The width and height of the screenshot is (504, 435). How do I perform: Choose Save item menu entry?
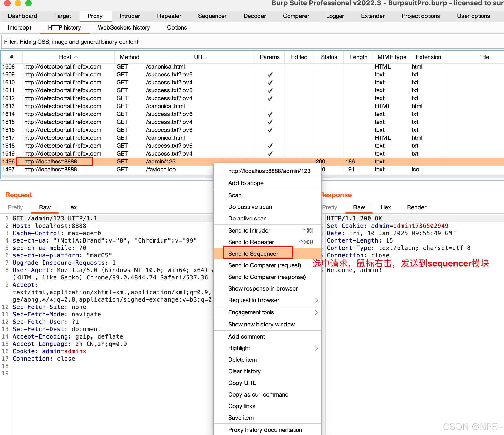(267, 418)
